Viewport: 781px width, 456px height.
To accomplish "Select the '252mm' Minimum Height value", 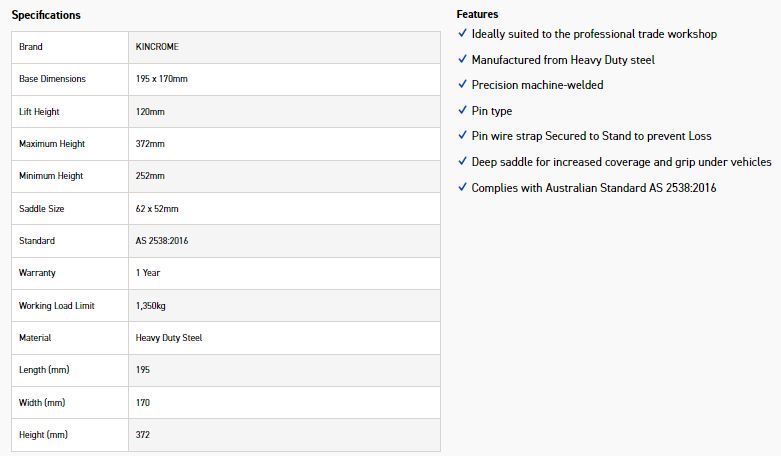I will 150,176.
